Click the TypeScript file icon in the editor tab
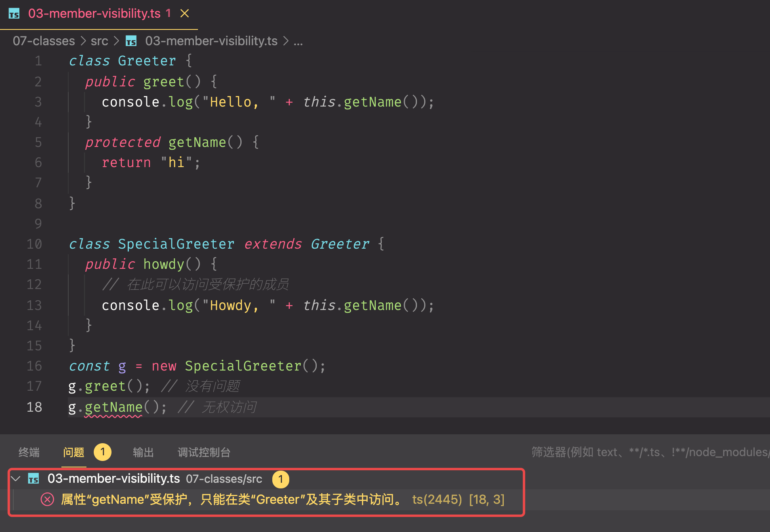The width and height of the screenshot is (770, 532). point(14,14)
